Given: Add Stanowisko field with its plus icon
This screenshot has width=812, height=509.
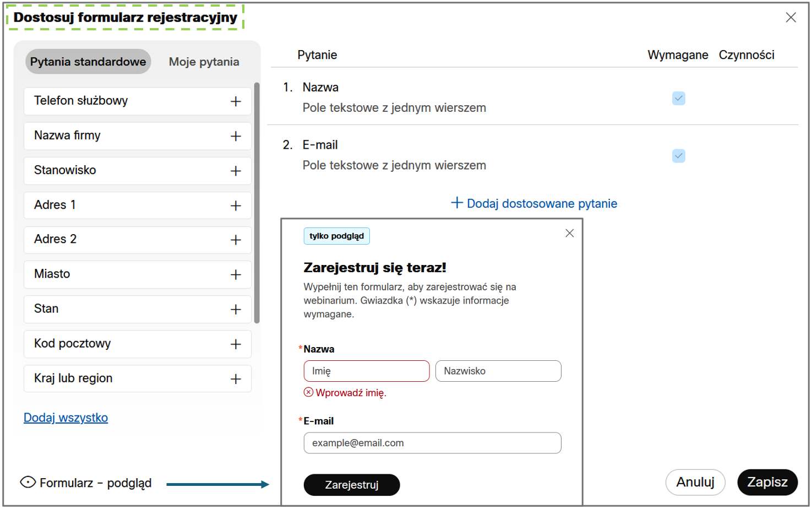Looking at the screenshot, I should pyautogui.click(x=236, y=171).
